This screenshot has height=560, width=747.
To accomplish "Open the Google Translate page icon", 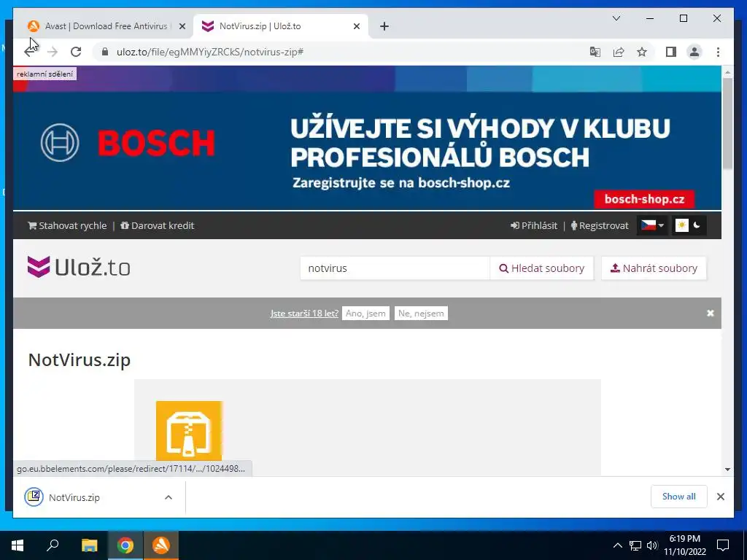I will (595, 52).
